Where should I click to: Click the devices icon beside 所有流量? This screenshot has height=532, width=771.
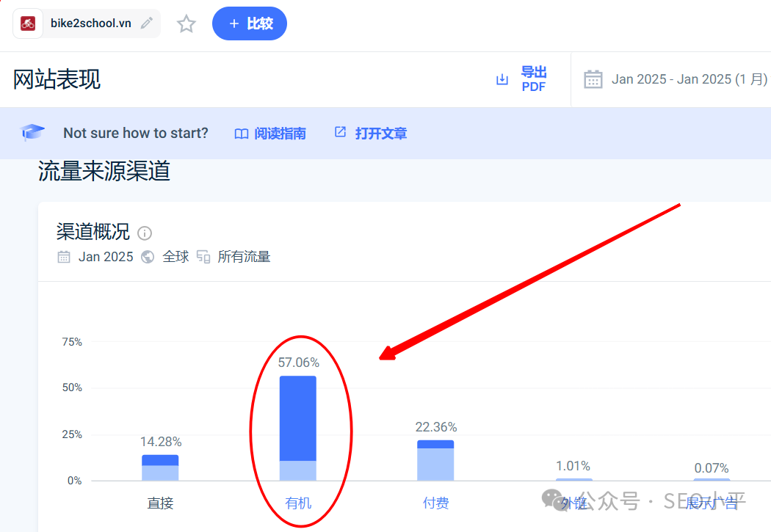(203, 256)
